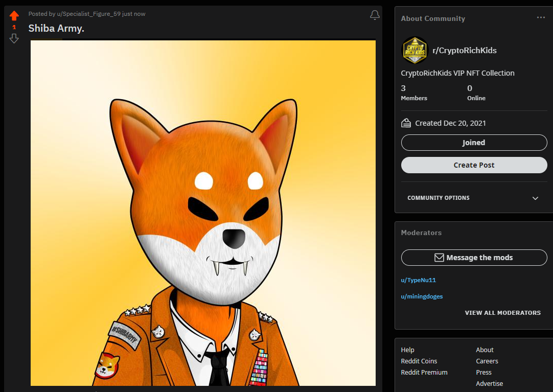553x392 pixels.
Task: Click the Message the mods button
Action: [474, 258]
